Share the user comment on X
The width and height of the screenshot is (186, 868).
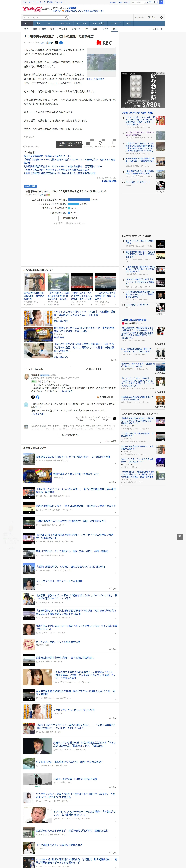pos(115,419)
